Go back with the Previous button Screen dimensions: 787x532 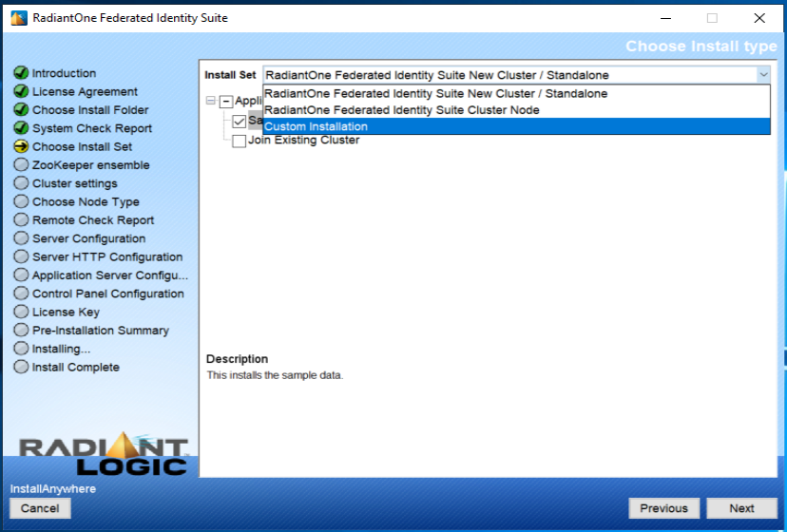pyautogui.click(x=664, y=508)
